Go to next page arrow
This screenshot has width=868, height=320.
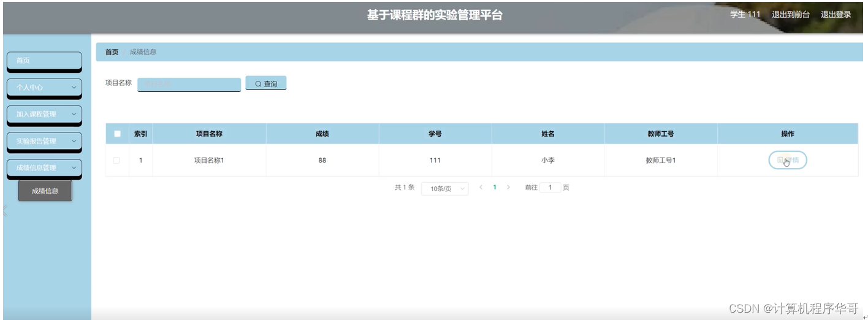pos(508,188)
